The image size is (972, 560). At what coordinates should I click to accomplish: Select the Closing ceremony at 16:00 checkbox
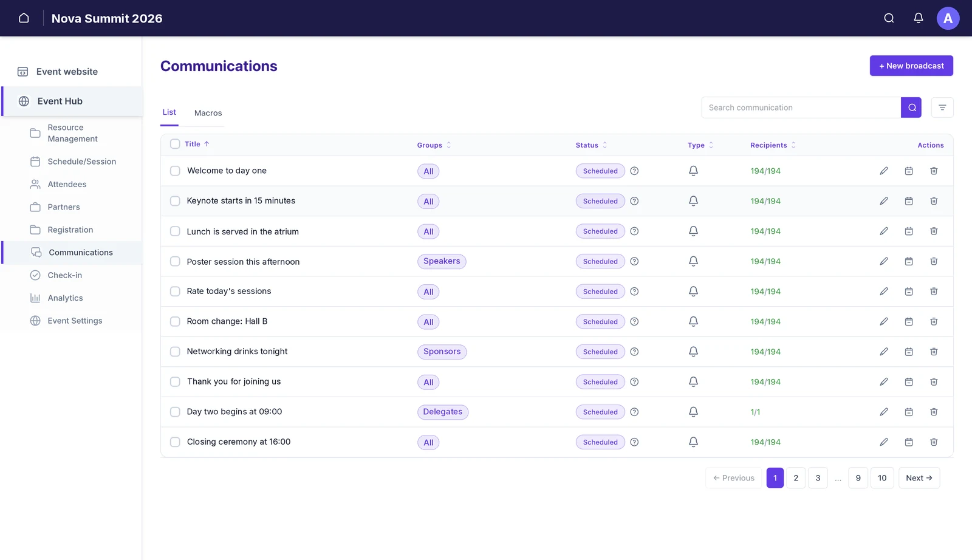(175, 442)
